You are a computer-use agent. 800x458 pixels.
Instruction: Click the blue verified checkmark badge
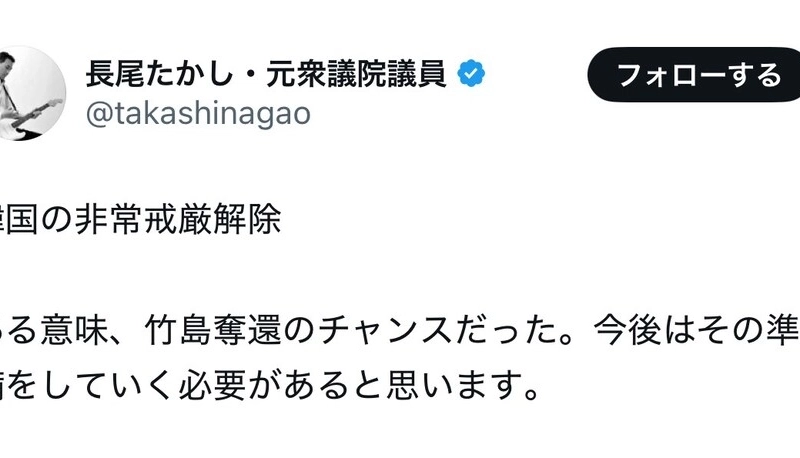click(471, 75)
